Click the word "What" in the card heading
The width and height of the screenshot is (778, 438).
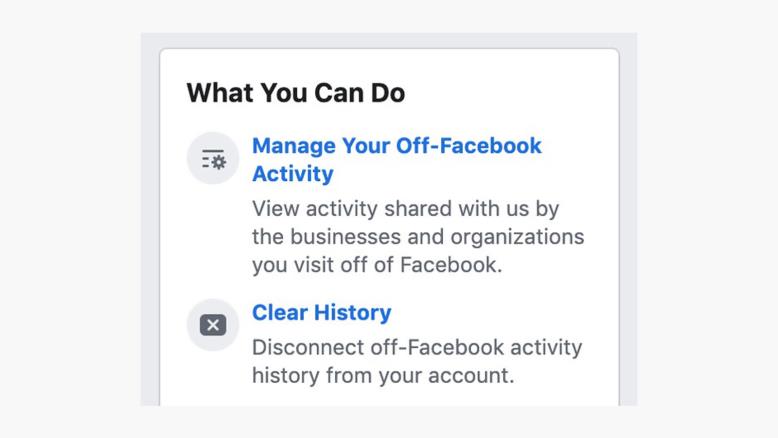tap(220, 94)
